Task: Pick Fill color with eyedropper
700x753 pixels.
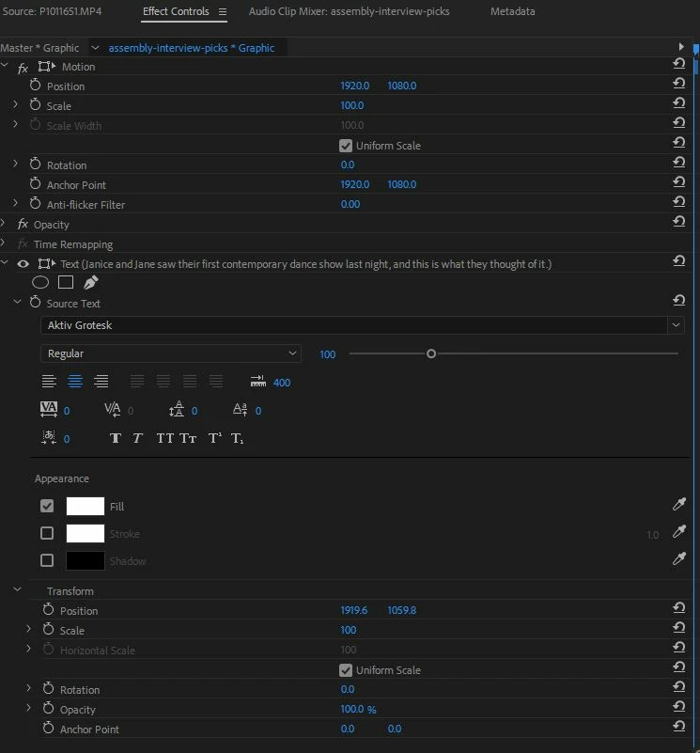Action: coord(679,504)
